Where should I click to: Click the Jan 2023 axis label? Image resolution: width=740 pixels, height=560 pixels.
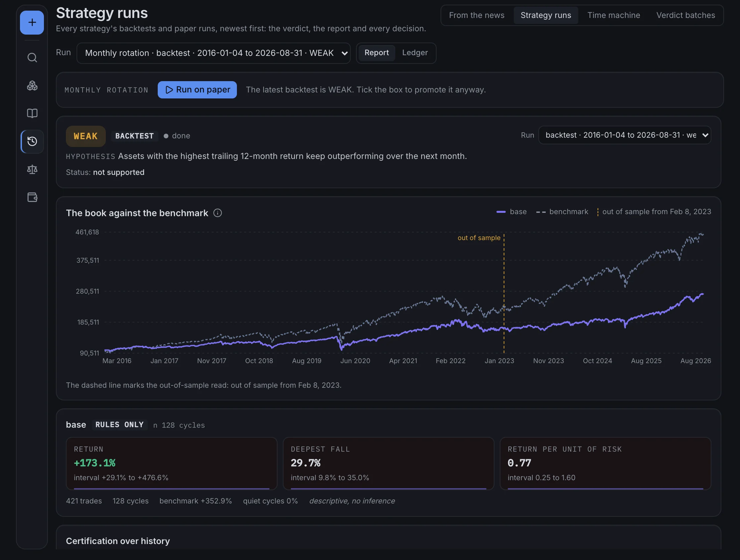[x=499, y=361]
